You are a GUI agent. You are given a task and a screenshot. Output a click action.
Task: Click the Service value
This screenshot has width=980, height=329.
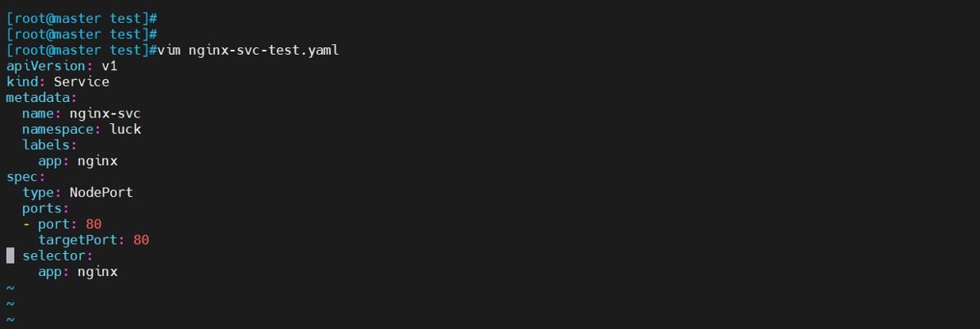pos(82,82)
